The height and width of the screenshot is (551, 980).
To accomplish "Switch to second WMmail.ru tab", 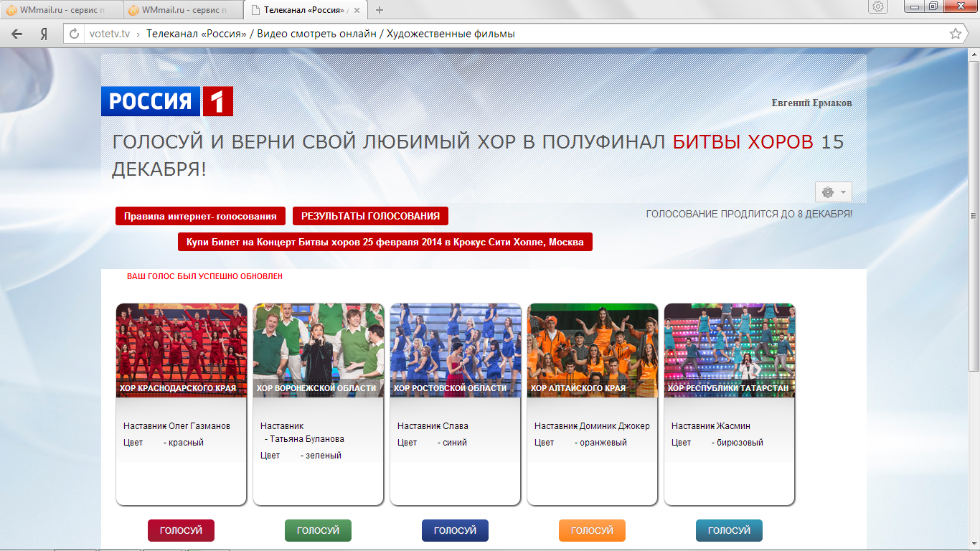I will tap(183, 10).
